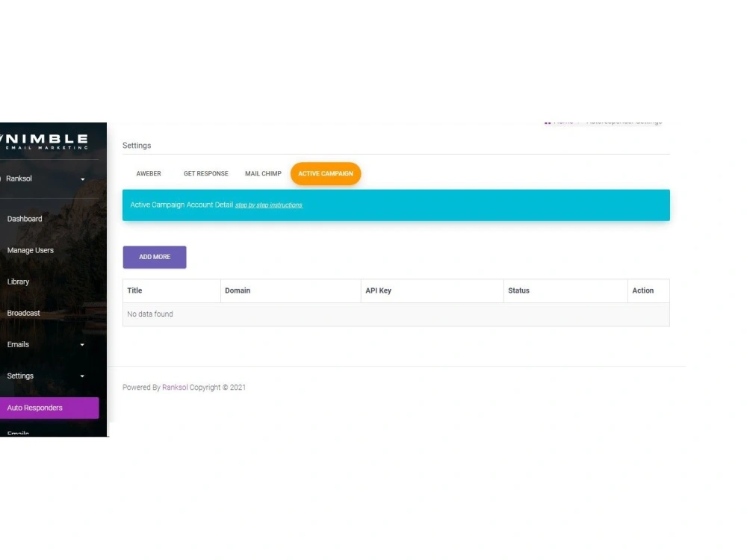
Task: Switch to the Get Response tab
Action: 206,174
